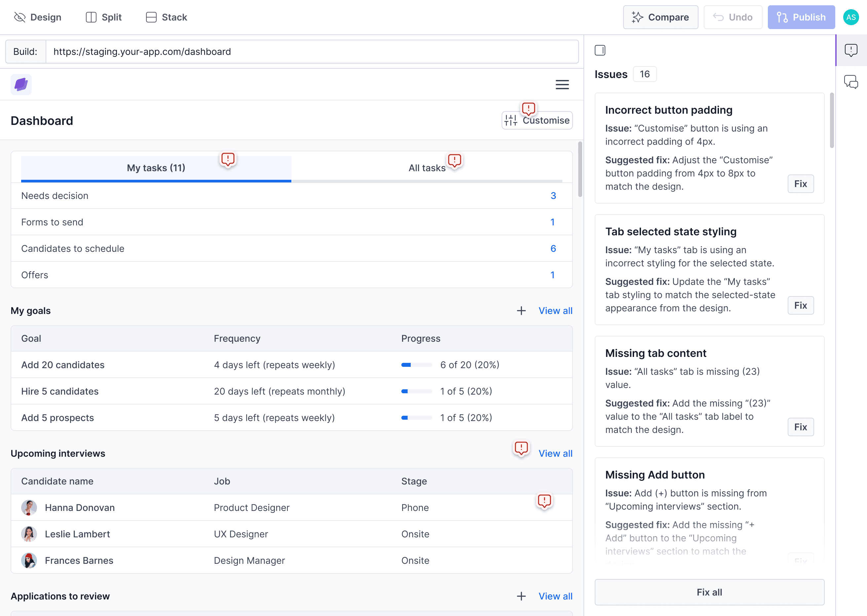Image resolution: width=867 pixels, height=616 pixels.
Task: Click the Design Manager job cell
Action: (x=249, y=560)
